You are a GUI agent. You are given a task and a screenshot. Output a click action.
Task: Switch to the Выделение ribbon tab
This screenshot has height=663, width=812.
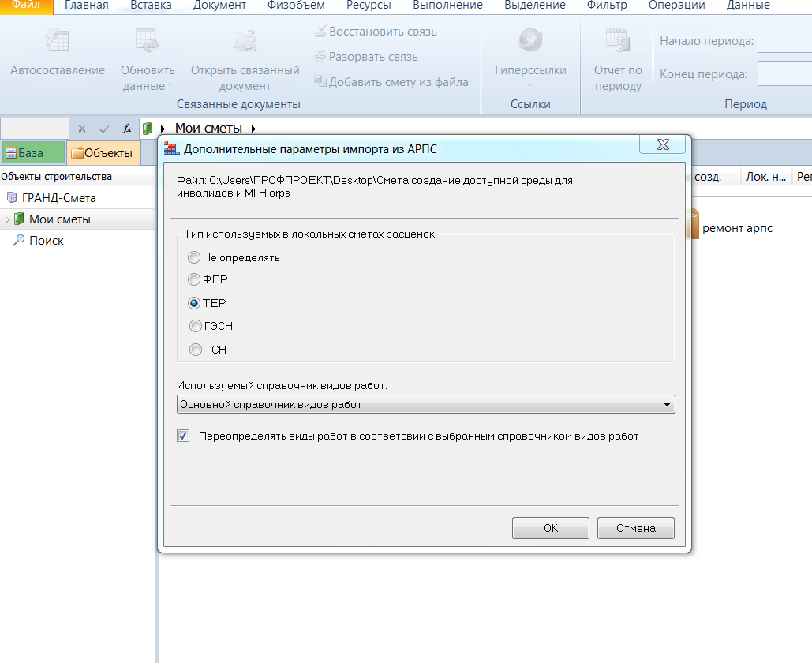(535, 6)
